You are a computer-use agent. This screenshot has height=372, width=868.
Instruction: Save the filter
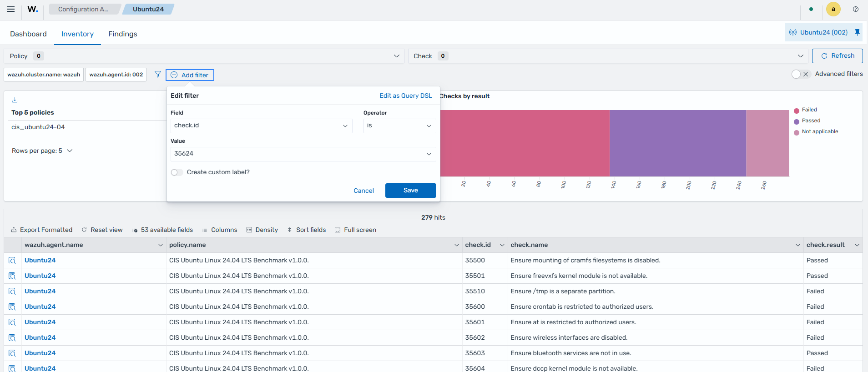411,191
